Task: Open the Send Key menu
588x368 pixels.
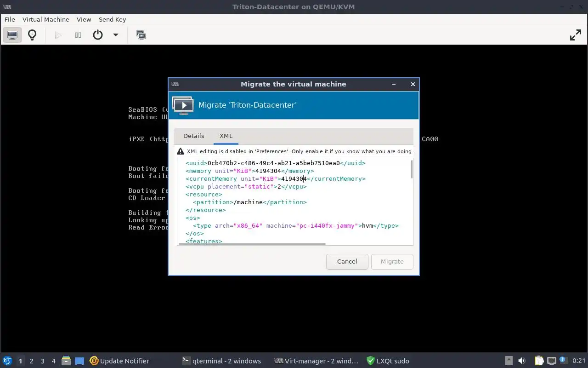Action: 113,19
